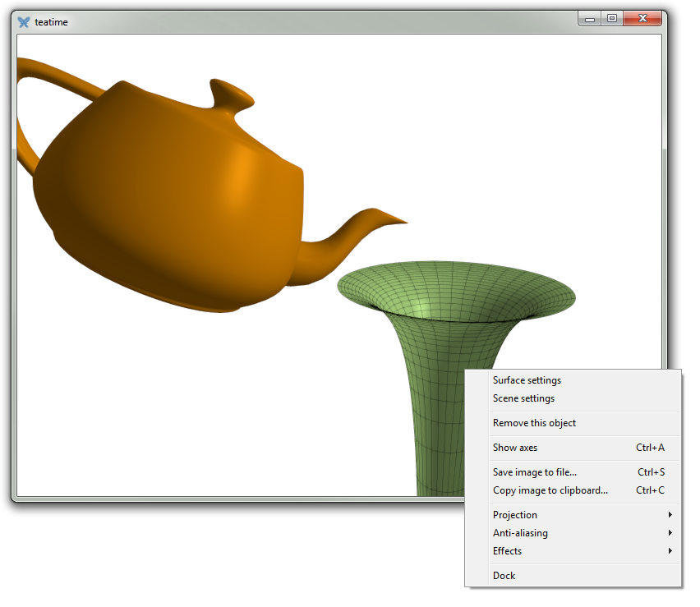Click the orange teapot body
The width and height of the screenshot is (700, 607).
[164, 205]
